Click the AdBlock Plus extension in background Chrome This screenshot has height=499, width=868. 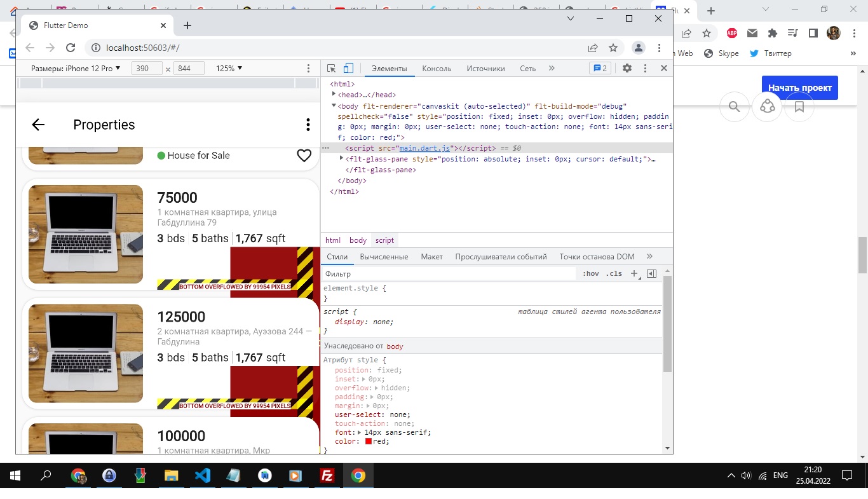coord(732,33)
